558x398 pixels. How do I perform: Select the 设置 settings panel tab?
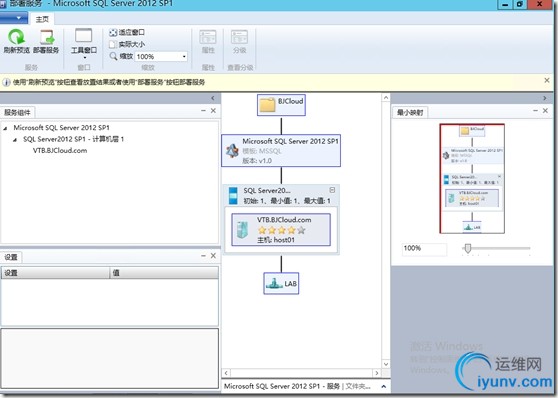click(x=11, y=257)
